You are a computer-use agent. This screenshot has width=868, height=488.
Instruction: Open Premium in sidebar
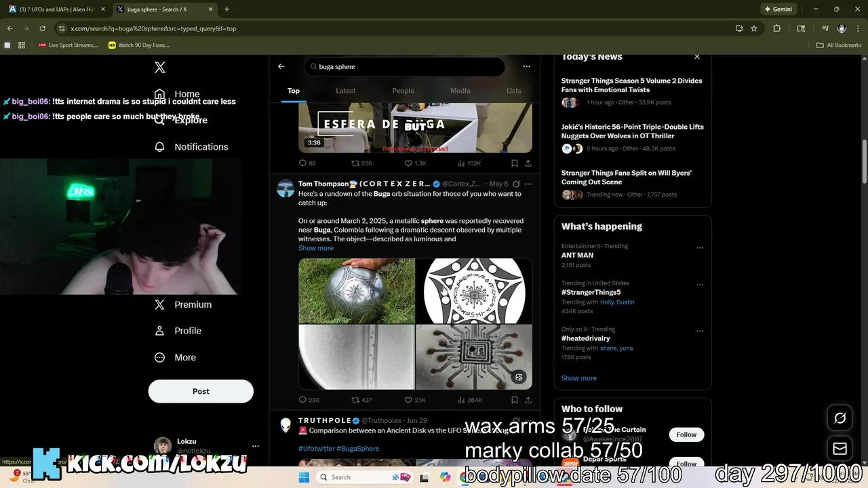coord(183,304)
